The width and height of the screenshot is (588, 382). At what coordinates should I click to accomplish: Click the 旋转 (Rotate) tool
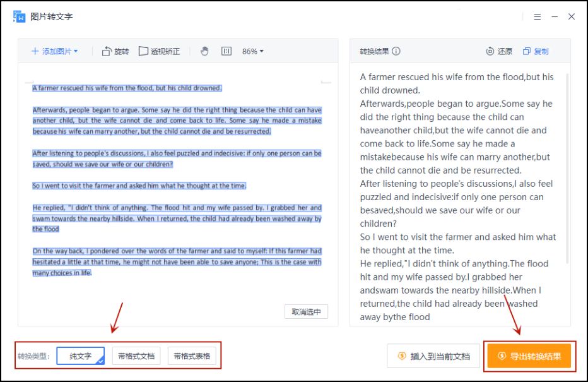115,51
